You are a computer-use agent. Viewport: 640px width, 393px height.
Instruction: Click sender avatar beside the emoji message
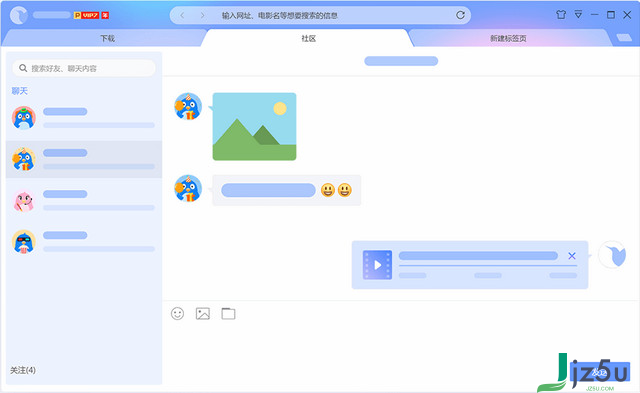pos(188,189)
